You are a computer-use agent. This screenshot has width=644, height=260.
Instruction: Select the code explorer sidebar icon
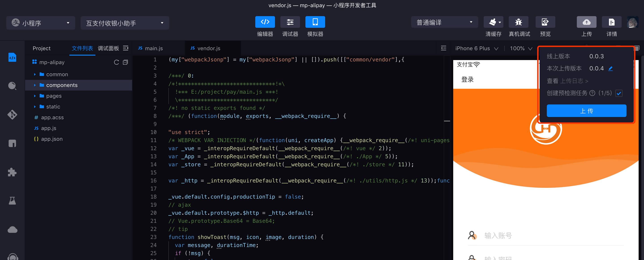12,57
